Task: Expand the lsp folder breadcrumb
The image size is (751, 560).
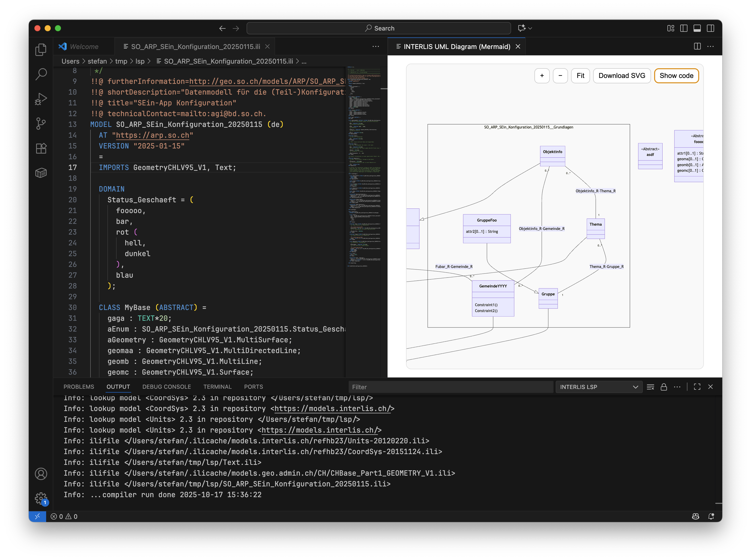Action: (x=140, y=61)
